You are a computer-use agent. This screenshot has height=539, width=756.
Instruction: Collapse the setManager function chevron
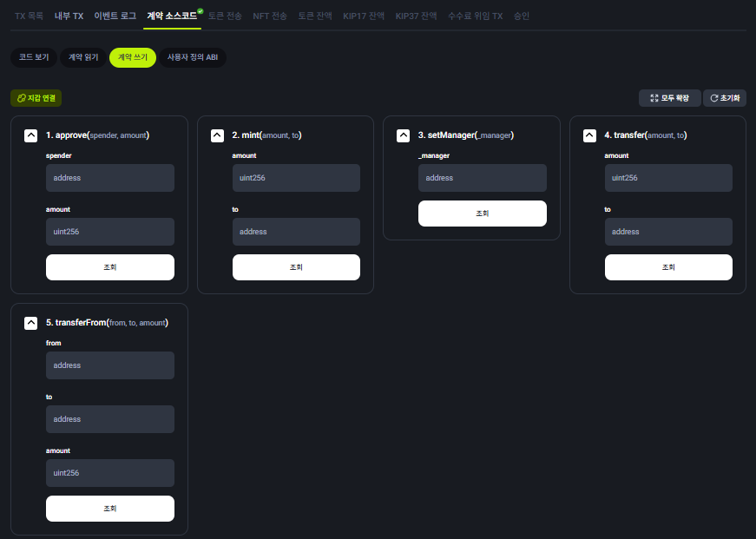pyautogui.click(x=403, y=135)
